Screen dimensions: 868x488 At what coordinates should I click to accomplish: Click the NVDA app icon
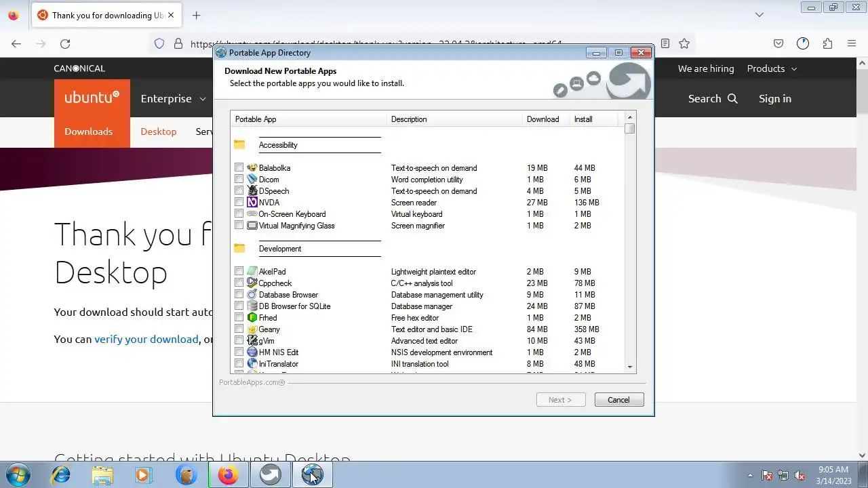pos(252,203)
